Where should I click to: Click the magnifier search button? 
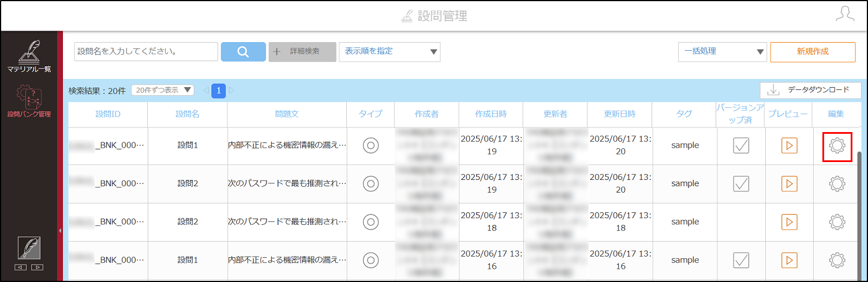point(243,51)
